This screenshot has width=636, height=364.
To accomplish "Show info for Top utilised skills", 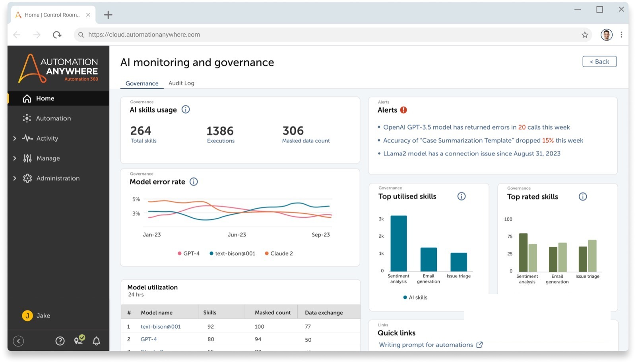I will click(x=461, y=196).
